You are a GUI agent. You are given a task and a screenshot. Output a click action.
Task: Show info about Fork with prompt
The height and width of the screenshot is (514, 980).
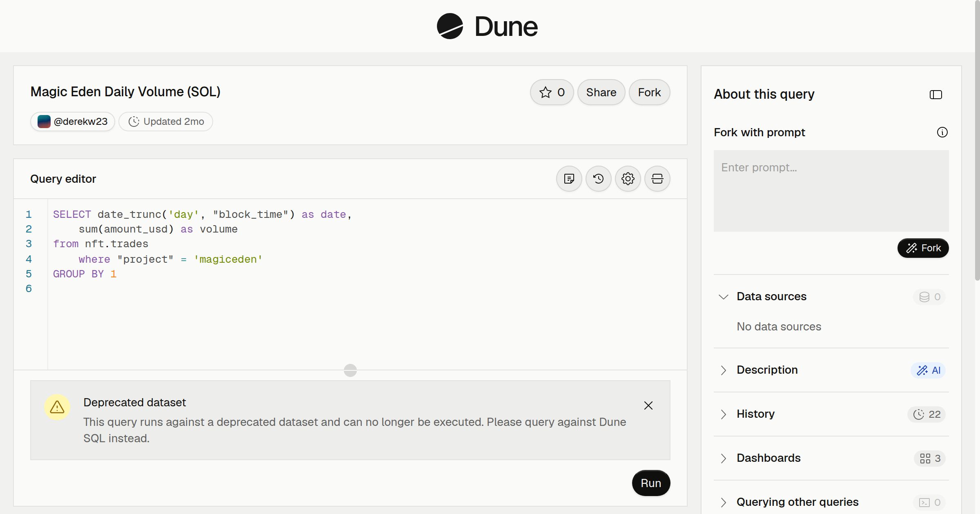942,132
